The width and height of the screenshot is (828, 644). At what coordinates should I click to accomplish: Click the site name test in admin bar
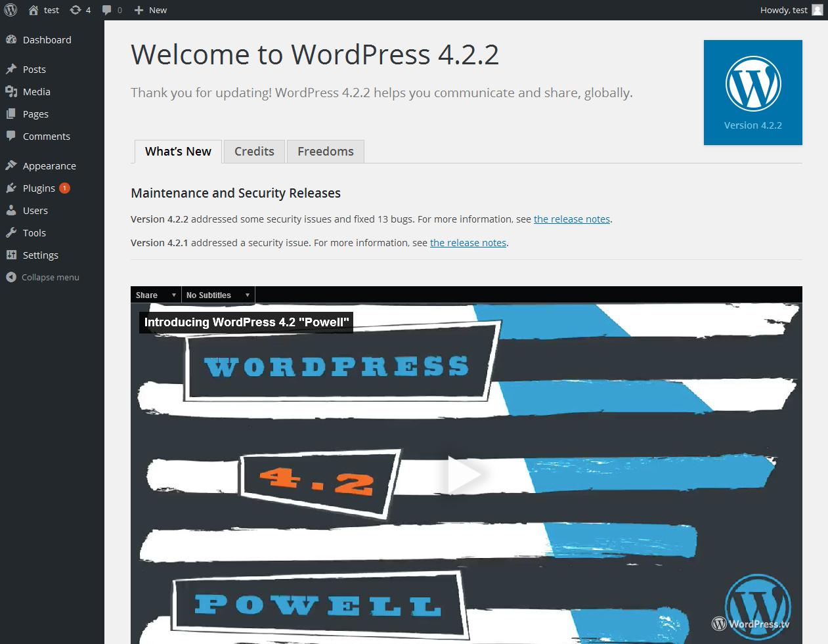(x=51, y=10)
